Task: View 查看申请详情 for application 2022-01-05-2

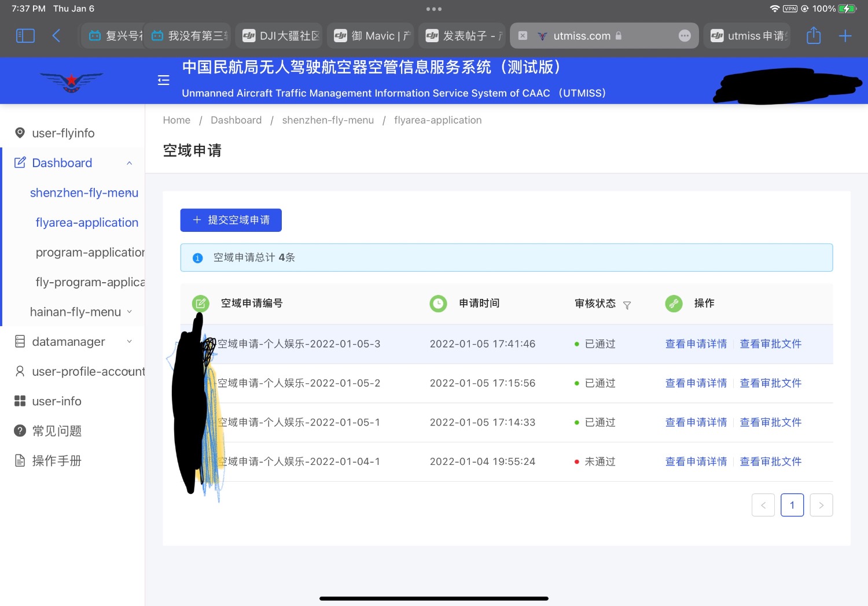Action: point(696,383)
